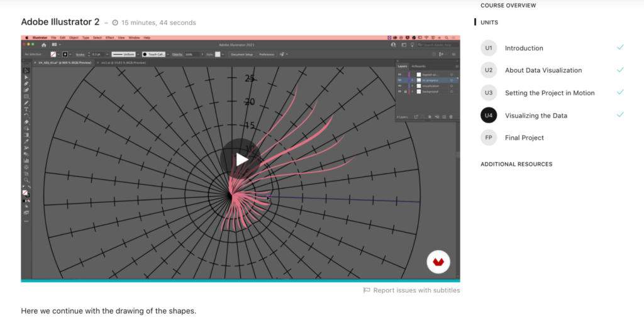The width and height of the screenshot is (644, 328).
Task: Select the Paintbrush tool
Action: coord(26,102)
